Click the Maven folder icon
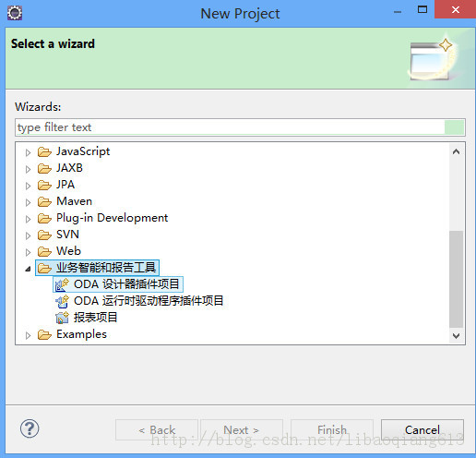 (44, 202)
